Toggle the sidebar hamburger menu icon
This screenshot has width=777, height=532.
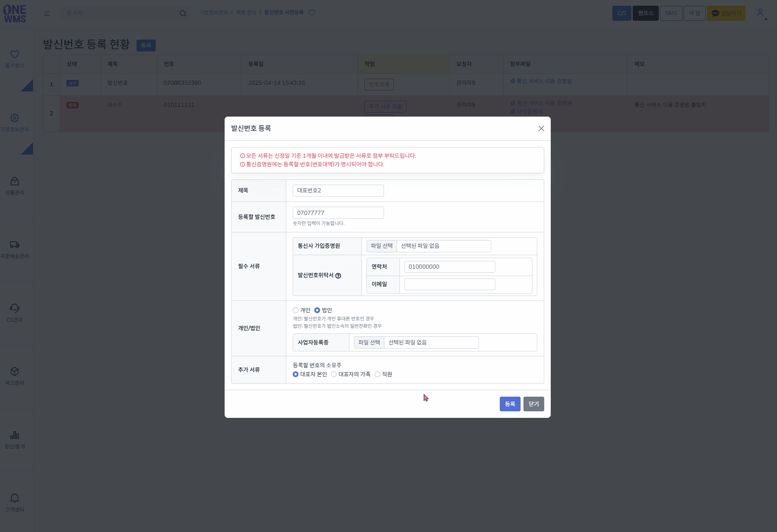[x=47, y=13]
